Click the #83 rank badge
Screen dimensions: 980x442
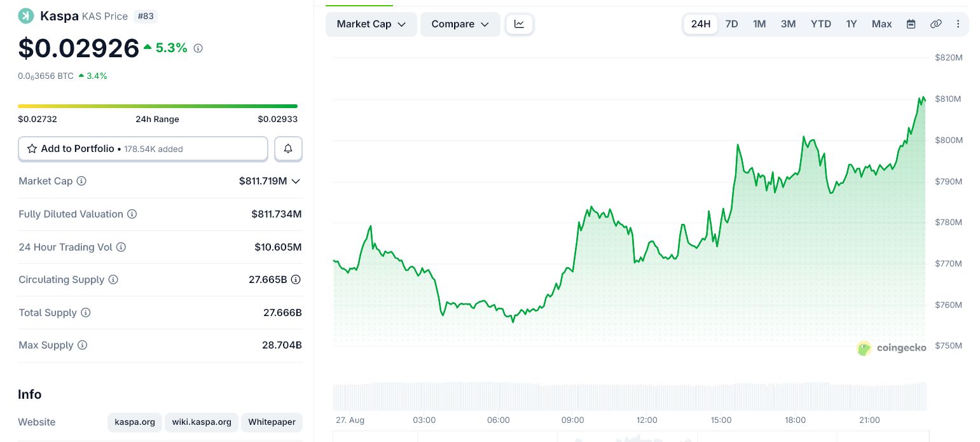146,16
